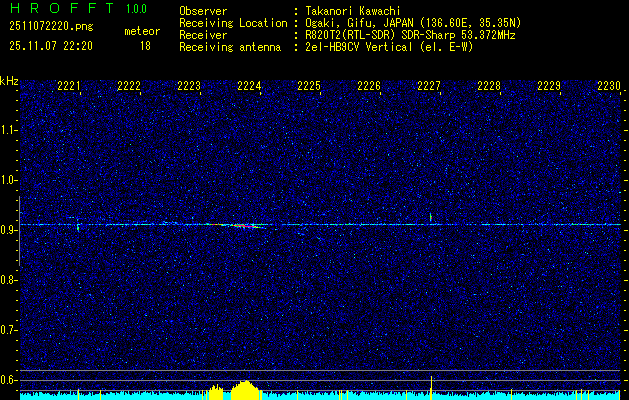Screen dimensions: 629x400
Task: Click the 1.1 kHz frequency label
Action: [x=8, y=130]
